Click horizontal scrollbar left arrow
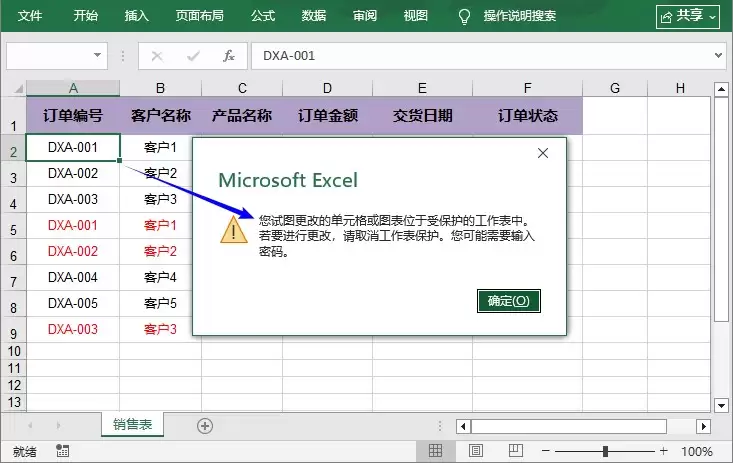Viewport: 733px width, 463px height. click(463, 426)
